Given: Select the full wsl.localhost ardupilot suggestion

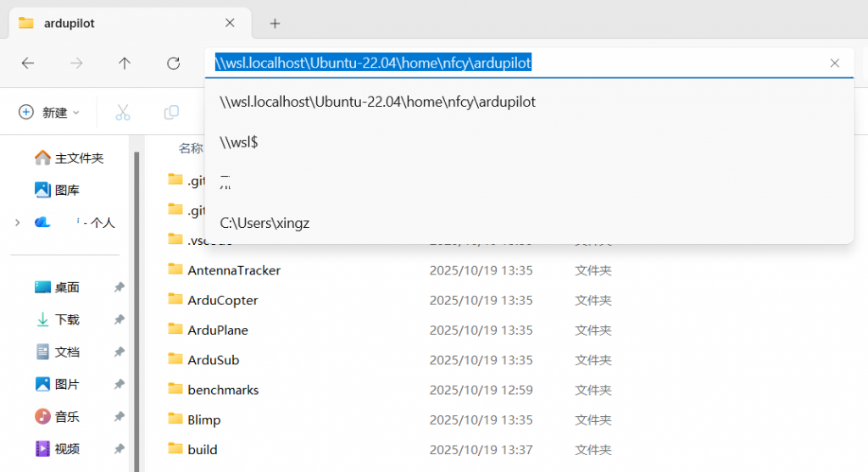Looking at the screenshot, I should (377, 102).
